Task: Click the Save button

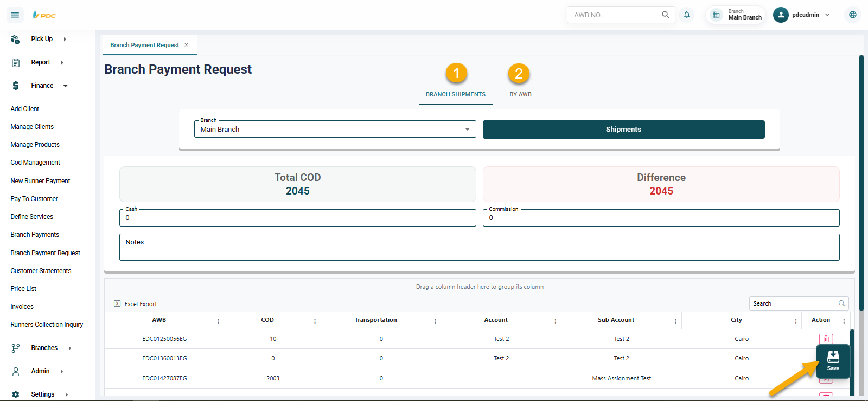Action: point(833,361)
